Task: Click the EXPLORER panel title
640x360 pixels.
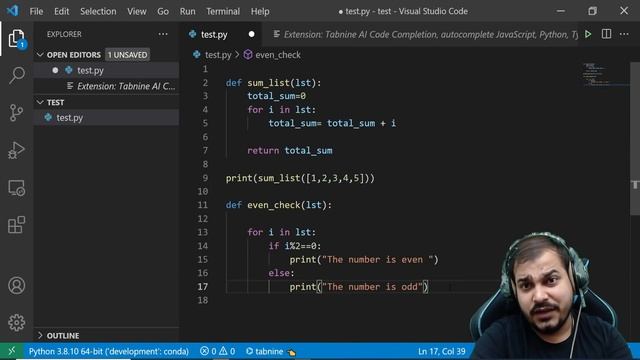Action: pyautogui.click(x=64, y=34)
